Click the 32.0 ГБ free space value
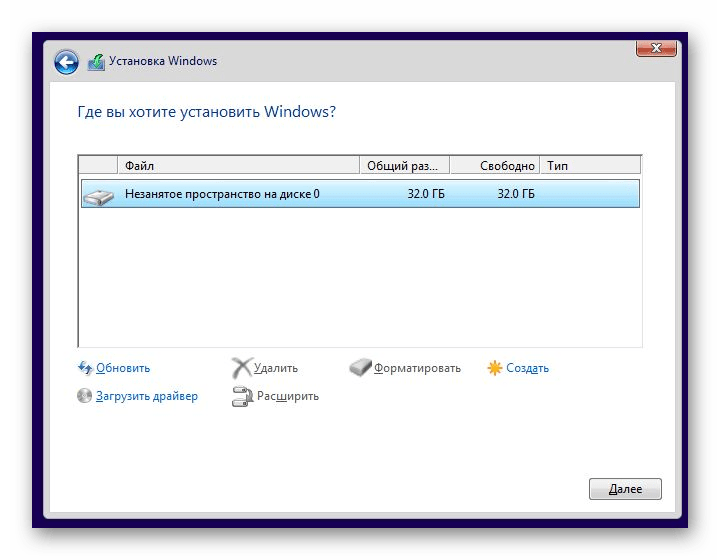 [x=516, y=194]
